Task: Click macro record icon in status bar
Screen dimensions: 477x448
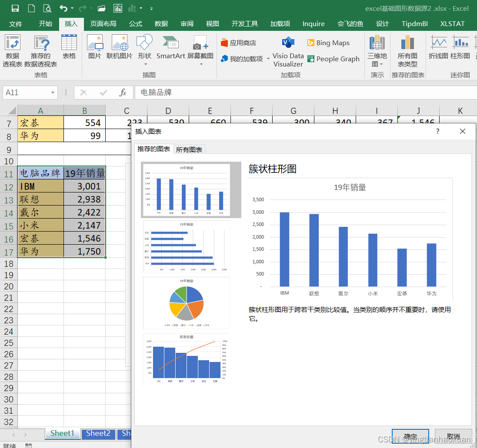Action: pos(28,445)
